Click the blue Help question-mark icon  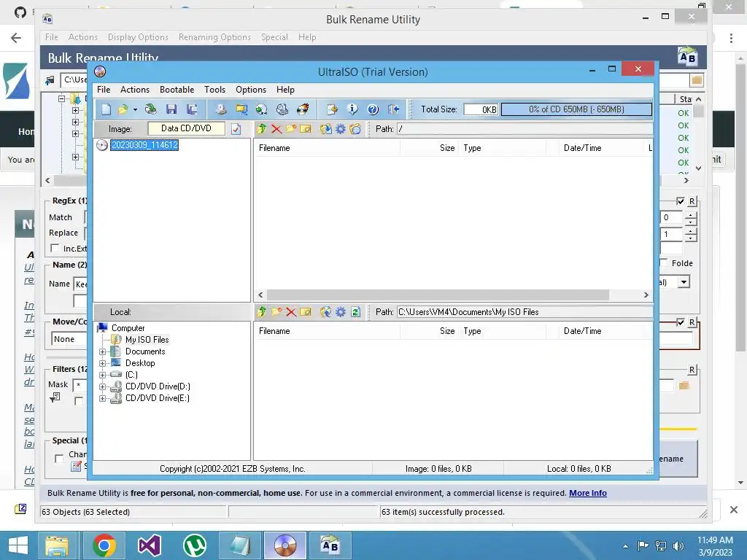point(373,109)
